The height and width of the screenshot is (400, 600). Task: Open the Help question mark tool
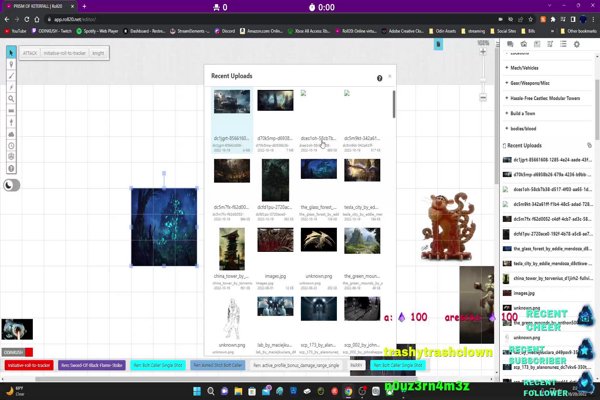coord(11,168)
